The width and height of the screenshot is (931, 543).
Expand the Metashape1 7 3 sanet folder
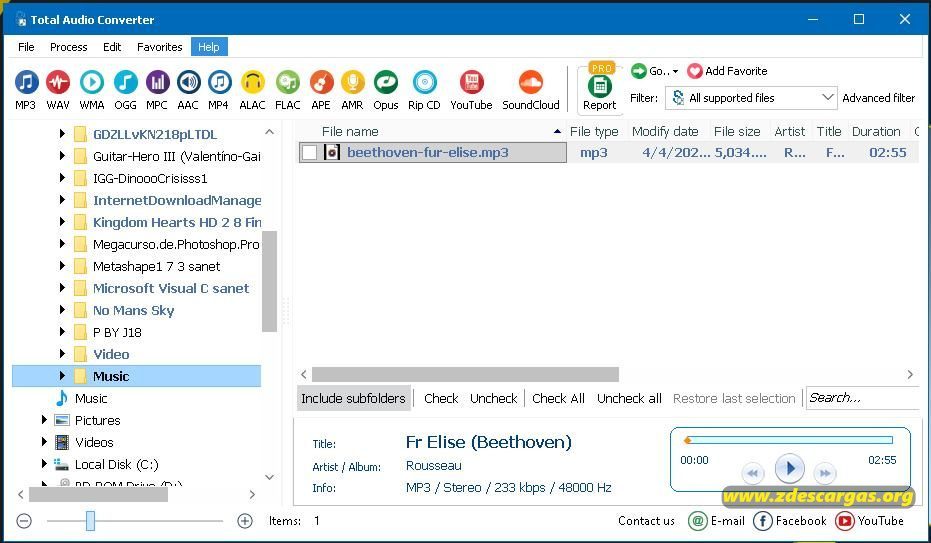tap(62, 266)
